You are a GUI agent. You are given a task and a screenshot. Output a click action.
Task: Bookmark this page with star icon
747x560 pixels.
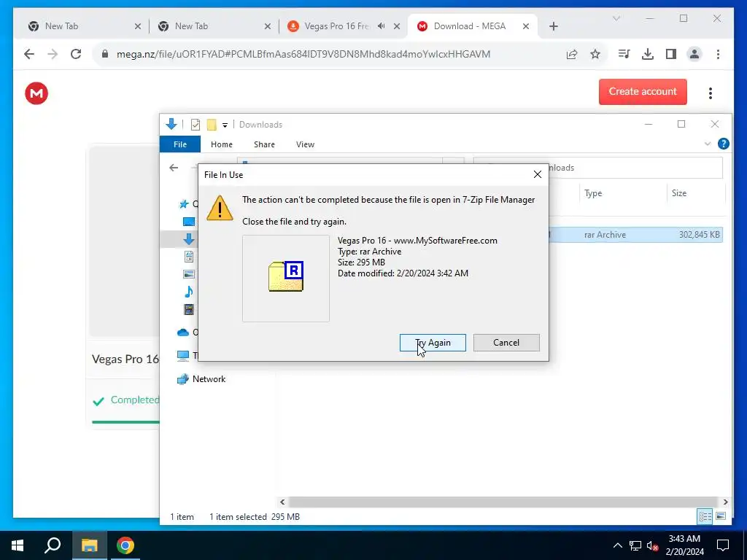595,54
